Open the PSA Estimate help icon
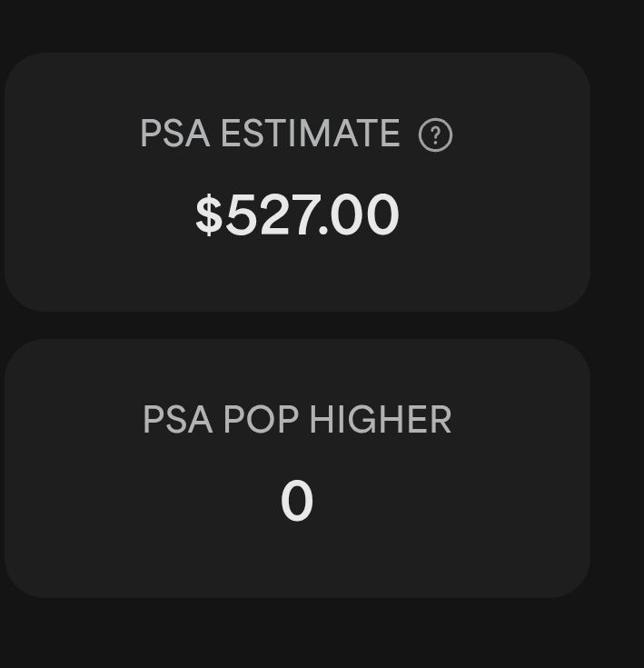This screenshot has width=644, height=668. tap(435, 135)
